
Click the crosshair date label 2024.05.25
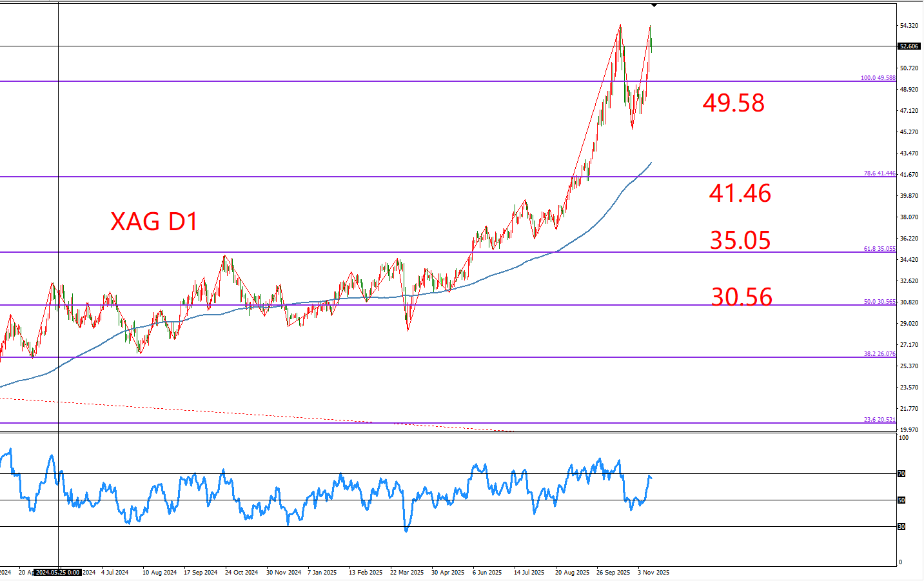point(58,573)
